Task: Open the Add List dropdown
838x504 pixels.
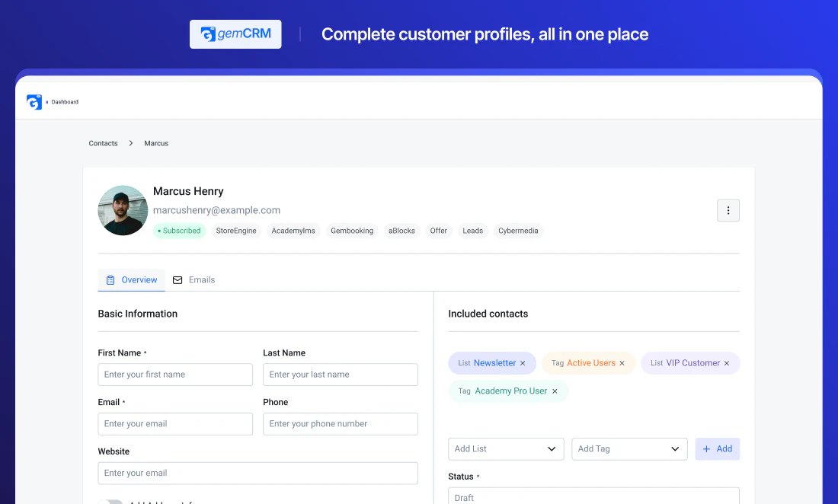Action: [x=506, y=449]
